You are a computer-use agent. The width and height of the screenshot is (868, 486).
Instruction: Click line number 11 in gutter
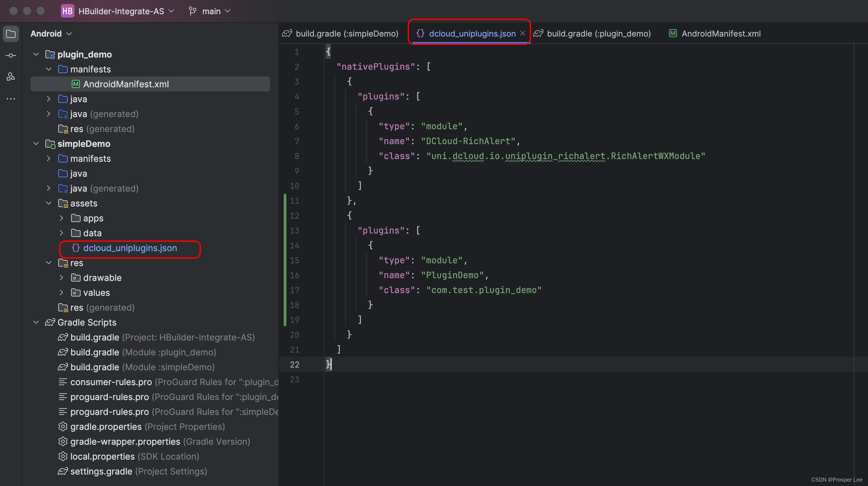coord(295,201)
